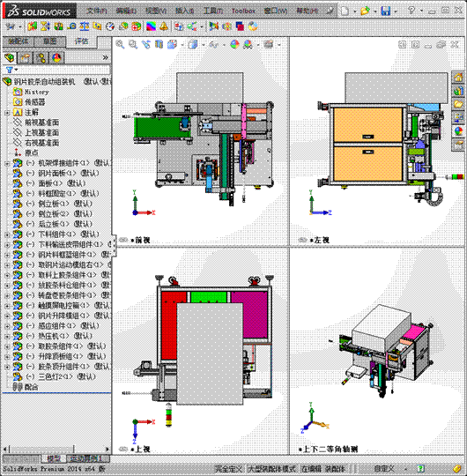Select the 右视基准面 plane
This screenshot has width=467, height=476.
[x=41, y=143]
